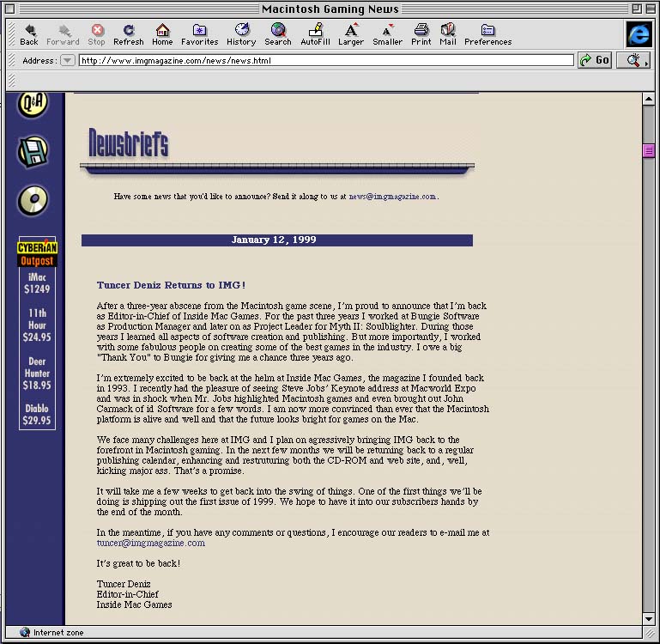Click the Back toolbar button
Image resolution: width=660 pixels, height=644 pixels.
pyautogui.click(x=29, y=34)
